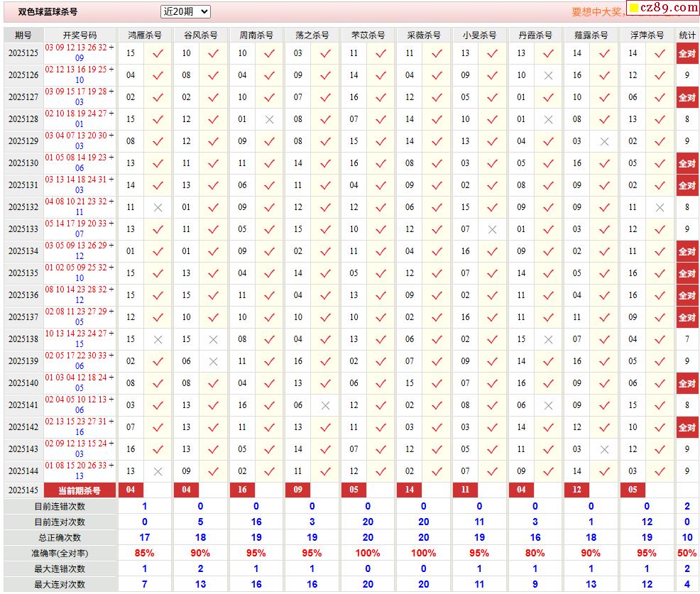This screenshot has height=594, width=700.
Task: Select the 采薇杀号 column header
Action: click(x=424, y=35)
